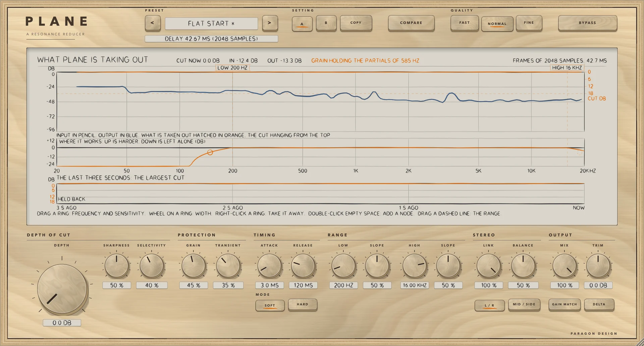Viewport: 644px width, 346px height.
Task: Click the HIGH 16 KHZ range marker
Action: 567,68
